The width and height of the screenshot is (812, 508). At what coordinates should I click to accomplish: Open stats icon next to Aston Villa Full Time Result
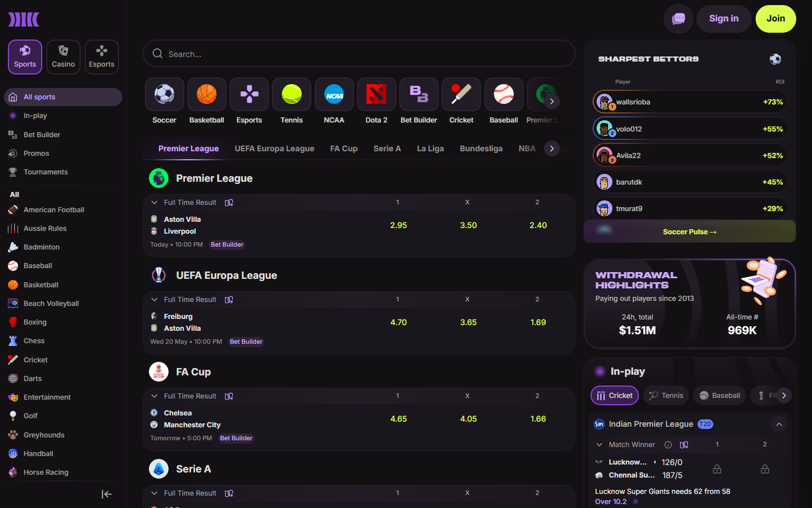[229, 203]
